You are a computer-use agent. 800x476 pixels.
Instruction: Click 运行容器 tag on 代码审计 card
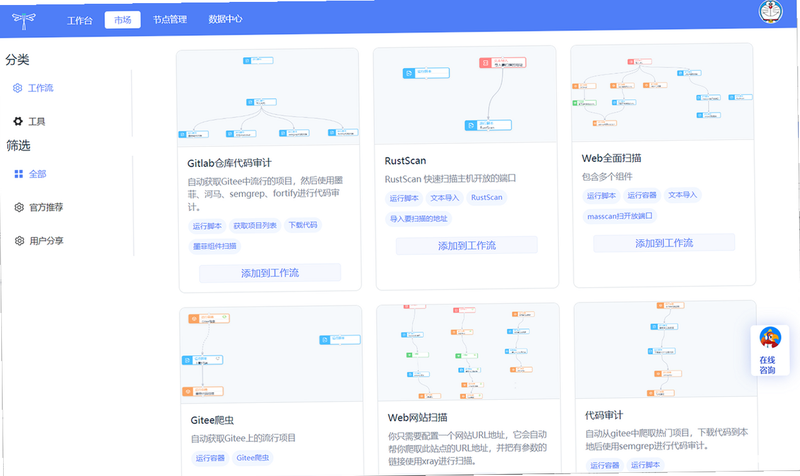pyautogui.click(x=605, y=465)
